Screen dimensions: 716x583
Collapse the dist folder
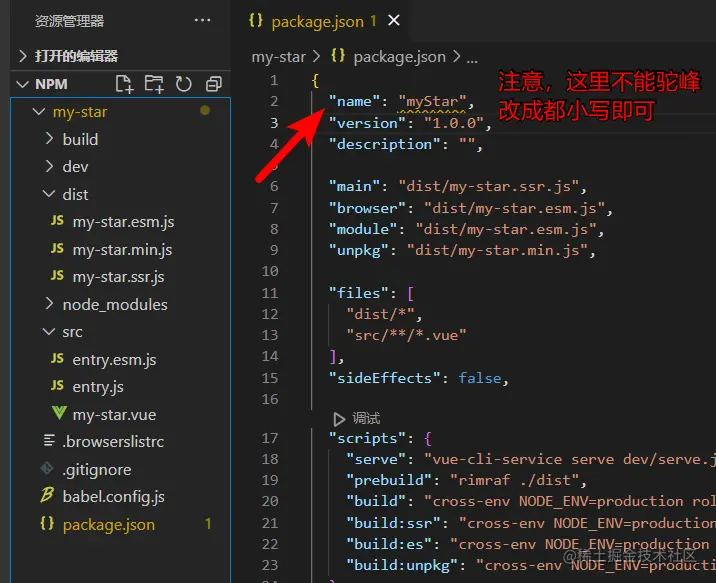tap(49, 194)
